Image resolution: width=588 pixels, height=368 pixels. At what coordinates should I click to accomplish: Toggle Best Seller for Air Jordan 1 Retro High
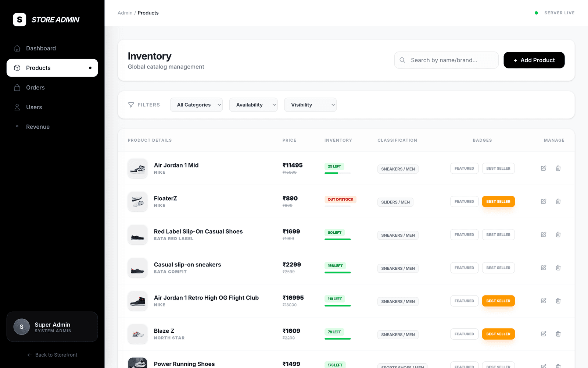tap(498, 301)
